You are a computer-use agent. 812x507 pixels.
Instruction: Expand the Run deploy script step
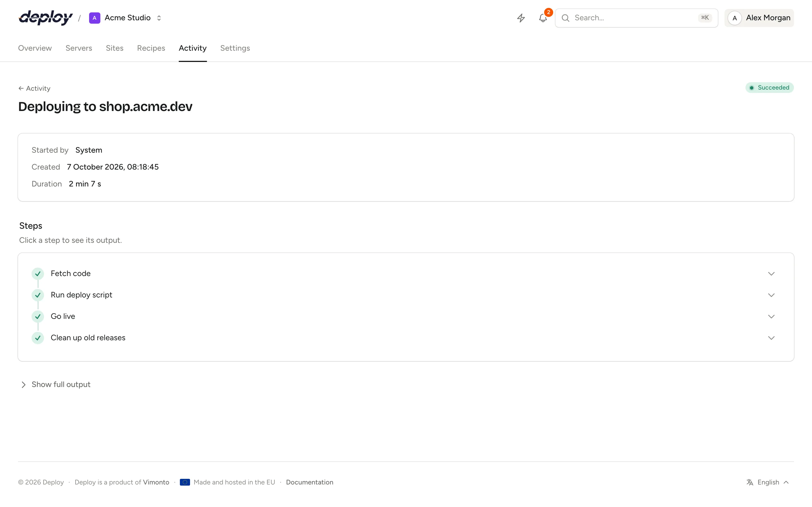coord(406,295)
